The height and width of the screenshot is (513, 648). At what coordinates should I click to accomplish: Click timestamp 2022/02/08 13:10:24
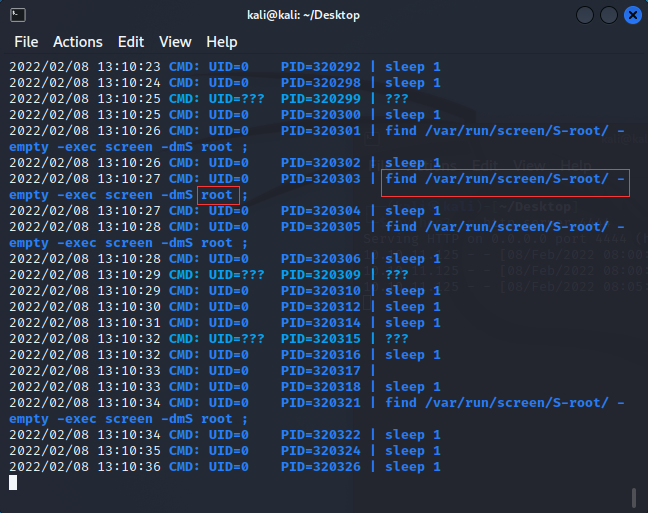[x=85, y=83]
